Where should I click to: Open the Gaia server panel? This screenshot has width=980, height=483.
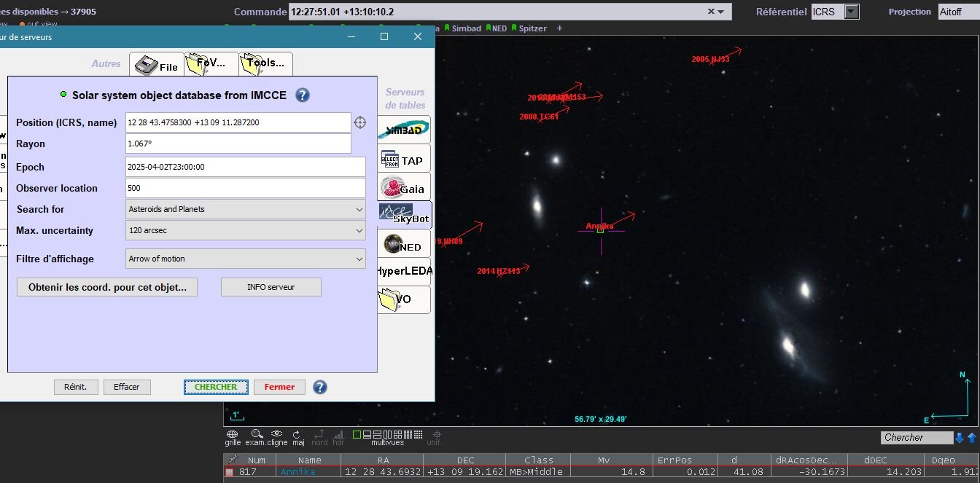(x=404, y=188)
